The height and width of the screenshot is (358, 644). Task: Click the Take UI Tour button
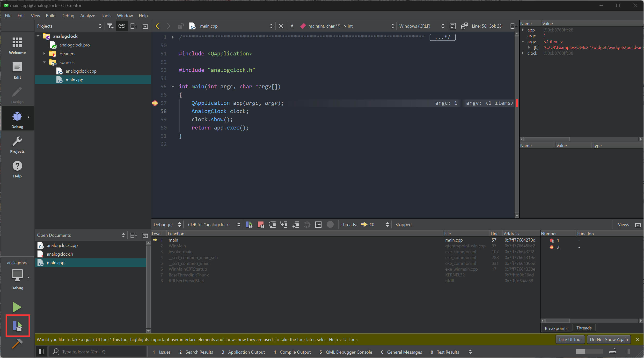click(x=570, y=339)
